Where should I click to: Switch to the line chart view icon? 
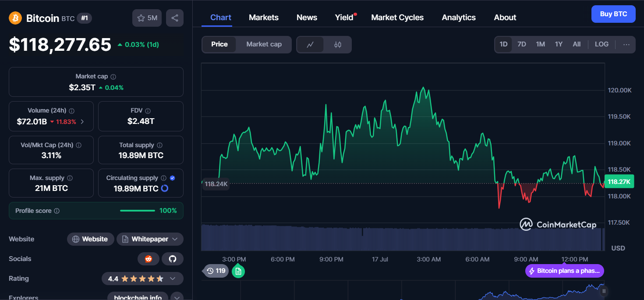point(310,45)
